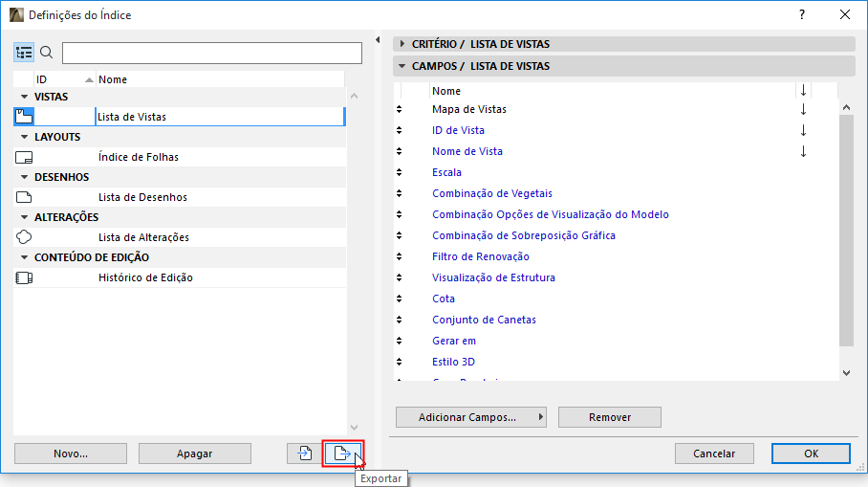Open the help question mark button
Image resolution: width=868 pixels, height=487 pixels.
click(802, 15)
